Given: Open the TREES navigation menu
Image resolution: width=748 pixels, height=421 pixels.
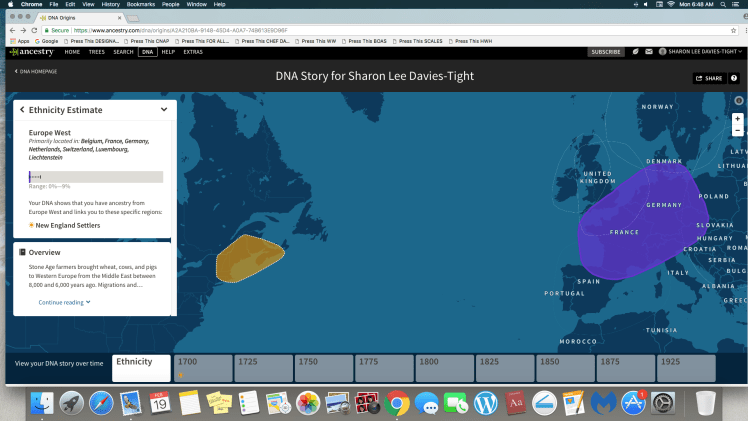Looking at the screenshot, I should pos(97,52).
